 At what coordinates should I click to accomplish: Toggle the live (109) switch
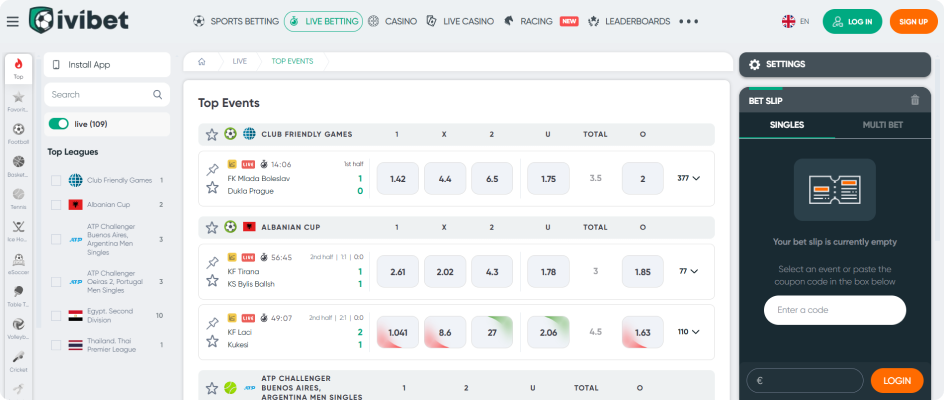tap(58, 124)
